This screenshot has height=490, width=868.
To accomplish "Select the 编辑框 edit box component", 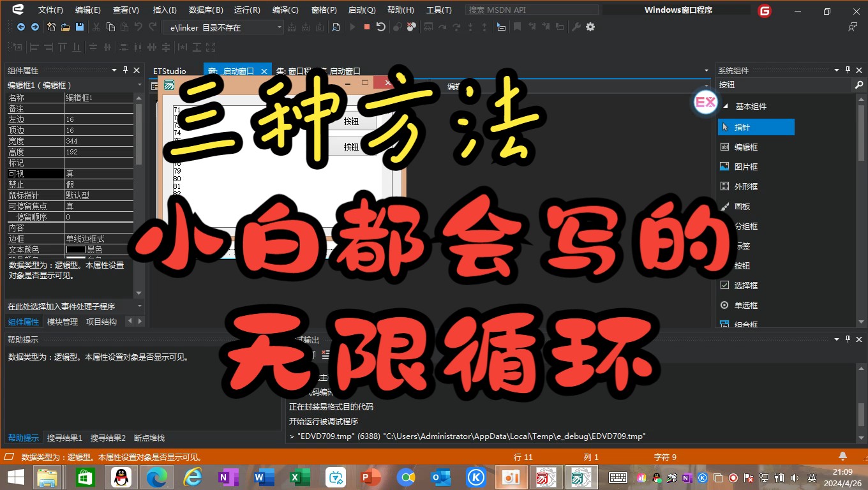I will (x=746, y=147).
